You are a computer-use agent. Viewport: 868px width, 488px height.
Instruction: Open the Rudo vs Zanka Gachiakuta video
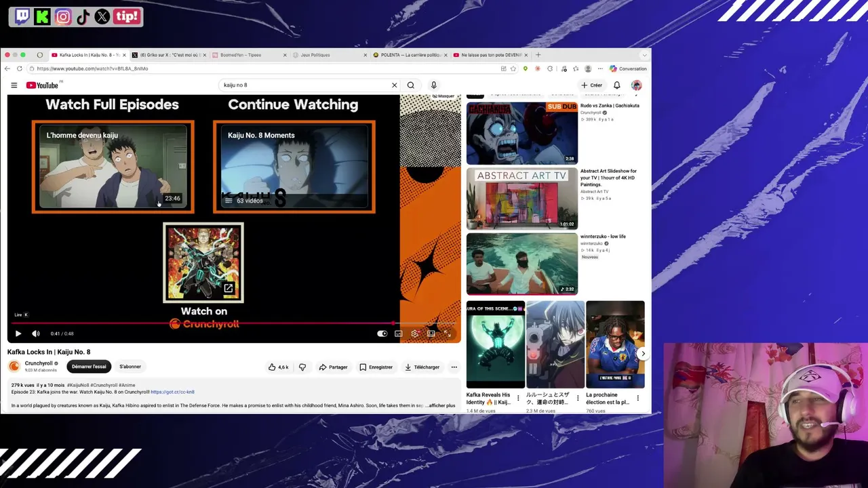coord(522,133)
